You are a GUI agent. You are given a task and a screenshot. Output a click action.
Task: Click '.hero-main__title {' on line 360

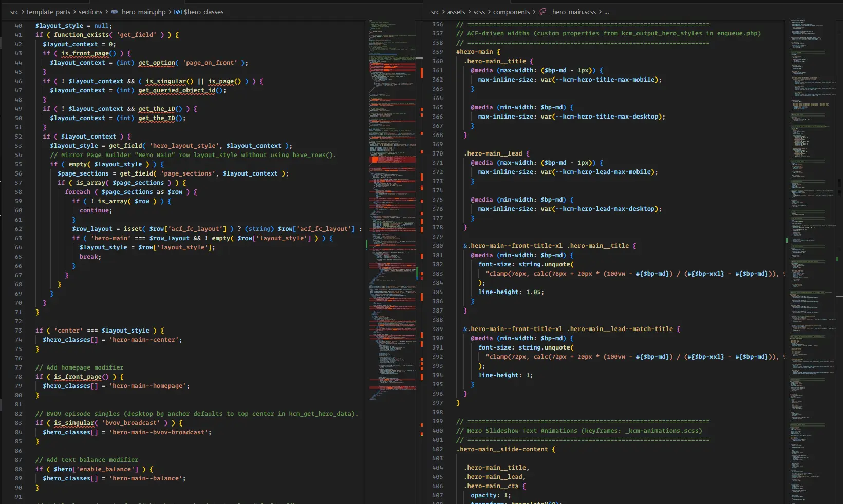[x=498, y=61]
